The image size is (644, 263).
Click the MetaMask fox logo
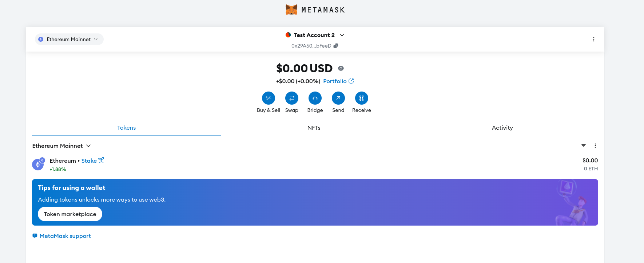291,10
